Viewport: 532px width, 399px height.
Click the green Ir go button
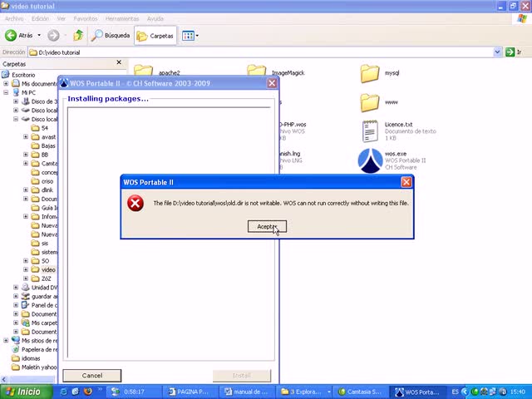pyautogui.click(x=514, y=52)
